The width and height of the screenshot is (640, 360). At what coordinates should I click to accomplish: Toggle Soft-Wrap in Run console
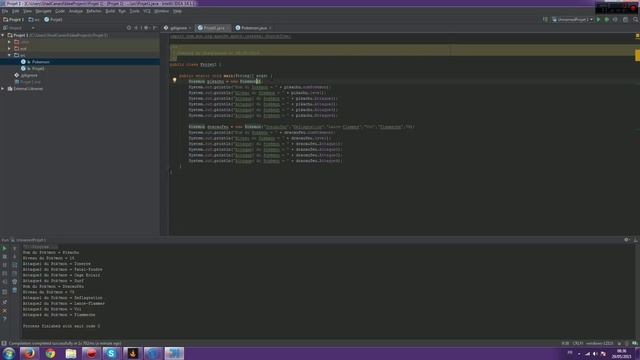[15, 265]
